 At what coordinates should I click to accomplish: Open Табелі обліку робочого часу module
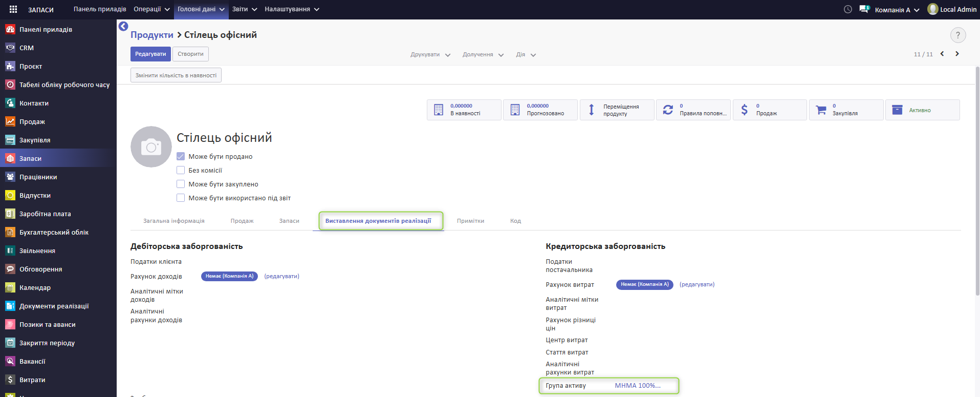(58, 85)
